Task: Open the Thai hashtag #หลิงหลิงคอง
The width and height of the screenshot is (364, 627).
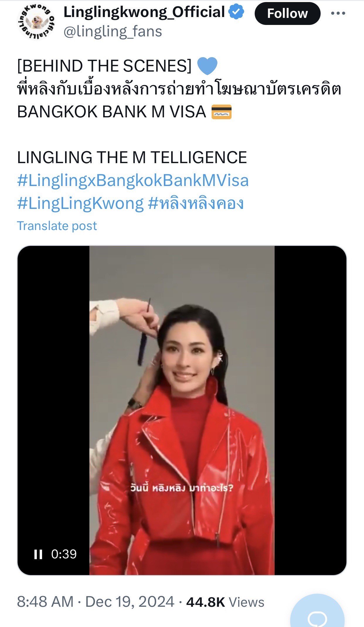Action: coord(196,203)
